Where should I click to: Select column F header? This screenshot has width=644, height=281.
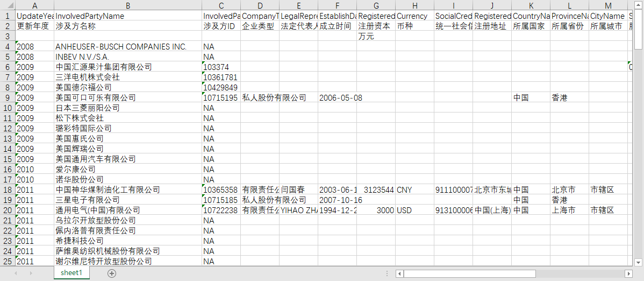pos(337,5)
